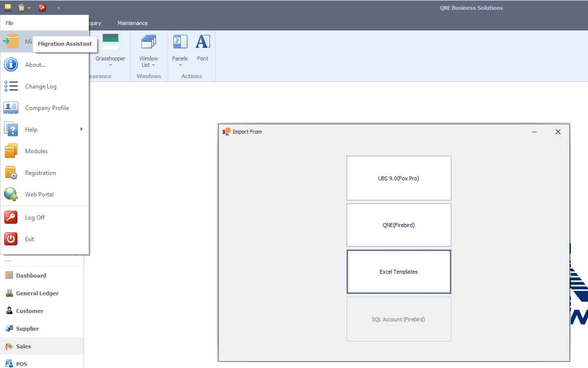Open General Ledger label in the navigation panel
This screenshot has height=368, width=588.
(37, 293)
